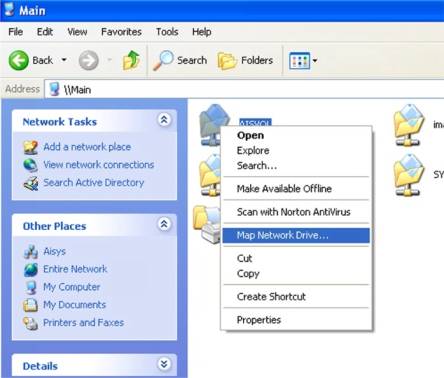
Task: Toggle the Folders pane button
Action: (x=245, y=61)
